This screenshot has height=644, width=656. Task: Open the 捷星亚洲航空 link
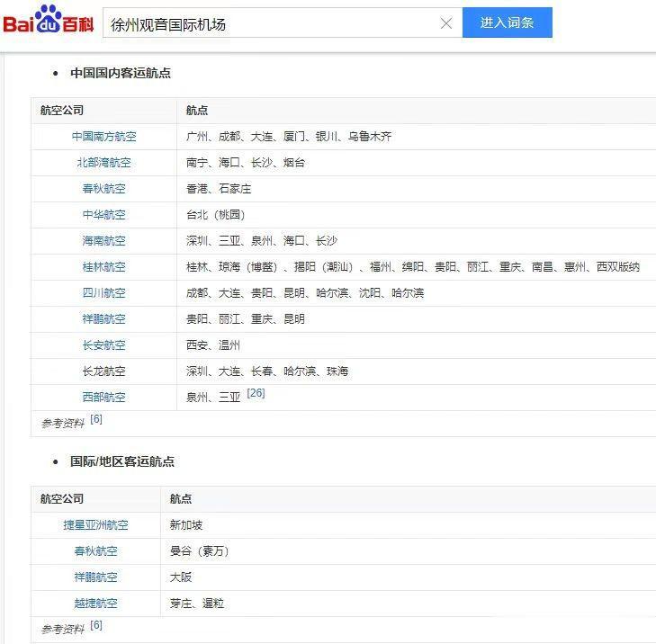pyautogui.click(x=95, y=525)
